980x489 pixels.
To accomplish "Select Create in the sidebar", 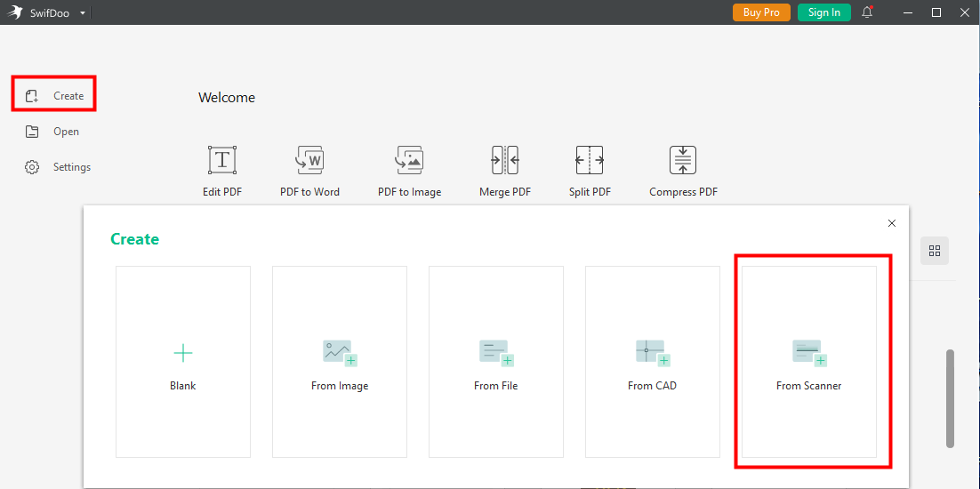I will 54,95.
